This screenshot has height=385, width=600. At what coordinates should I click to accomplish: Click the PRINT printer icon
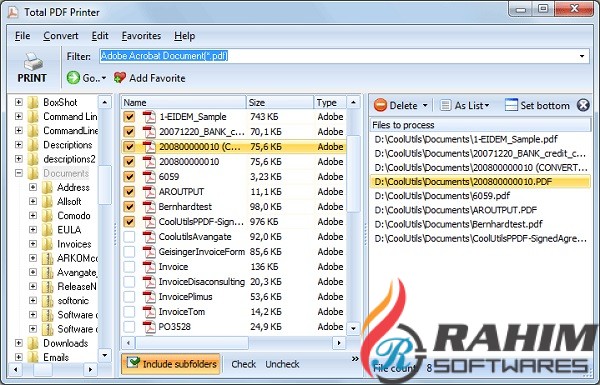tap(33, 61)
